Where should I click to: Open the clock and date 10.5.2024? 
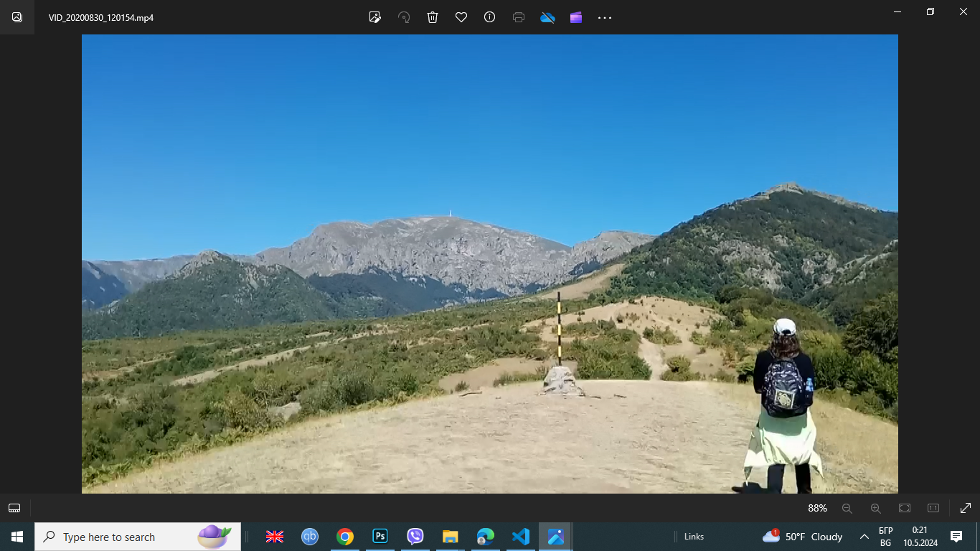(x=920, y=537)
